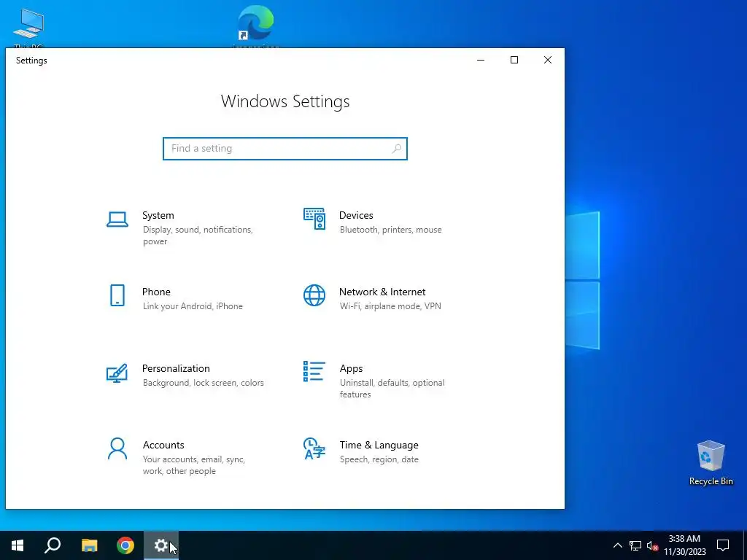
Task: Click the muted volume tray icon
Action: tap(652, 545)
